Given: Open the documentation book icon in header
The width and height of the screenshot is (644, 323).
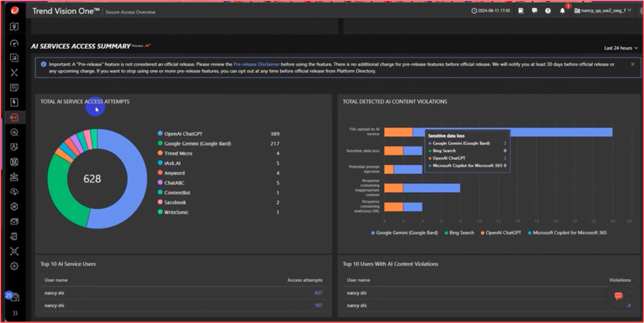Looking at the screenshot, I should pos(521,11).
